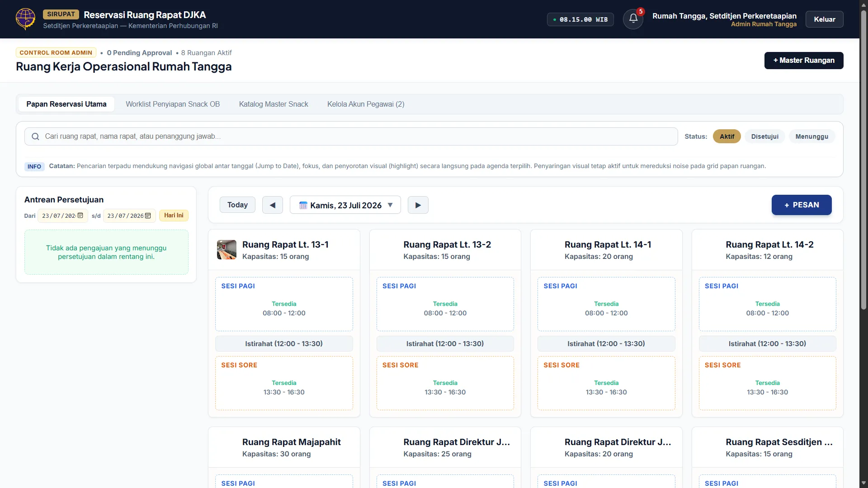The height and width of the screenshot is (488, 868).
Task: Open calendar picker on s/d date
Action: tap(148, 216)
